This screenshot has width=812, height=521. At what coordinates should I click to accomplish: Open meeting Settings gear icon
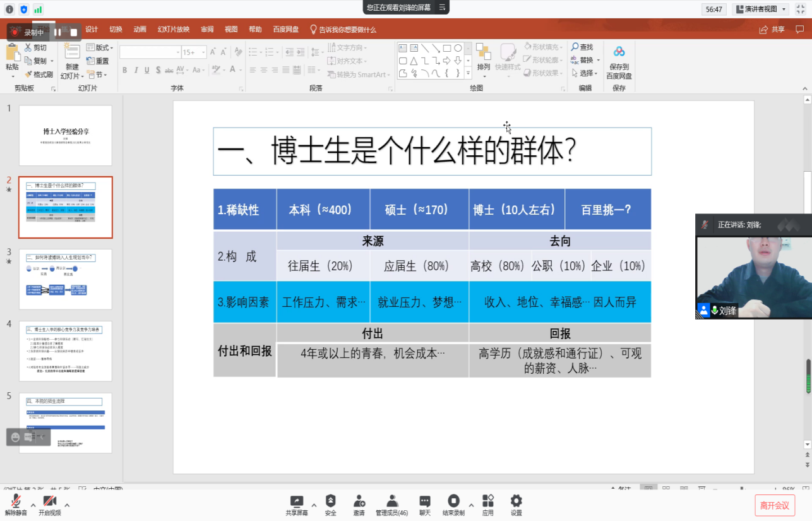click(516, 501)
